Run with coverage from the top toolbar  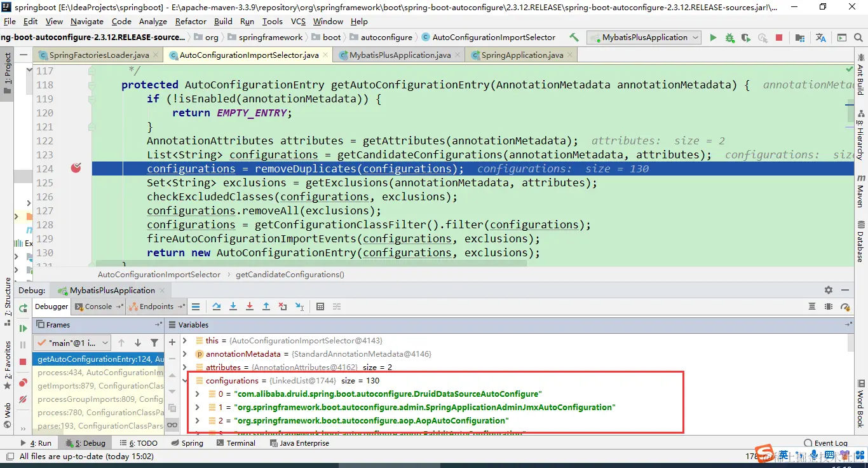746,38
